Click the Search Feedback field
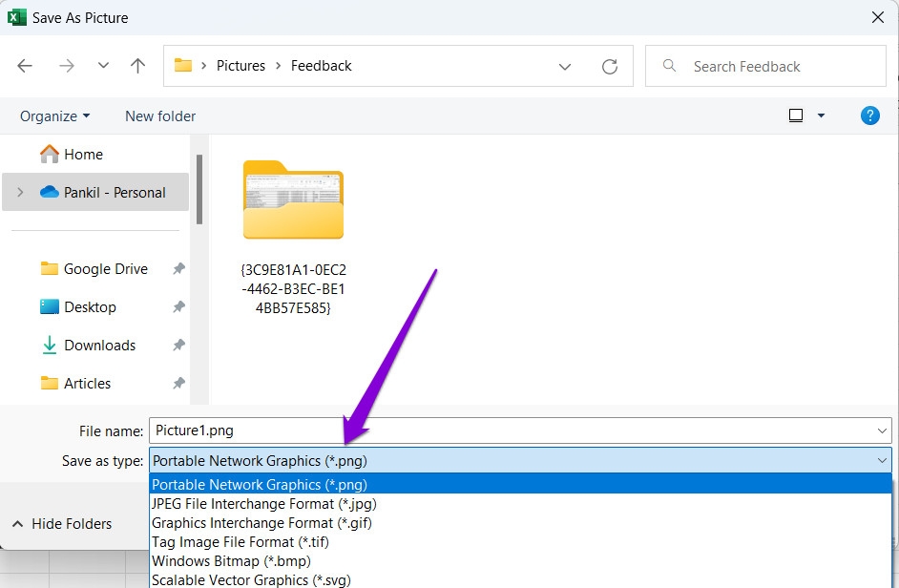899x588 pixels. [765, 67]
